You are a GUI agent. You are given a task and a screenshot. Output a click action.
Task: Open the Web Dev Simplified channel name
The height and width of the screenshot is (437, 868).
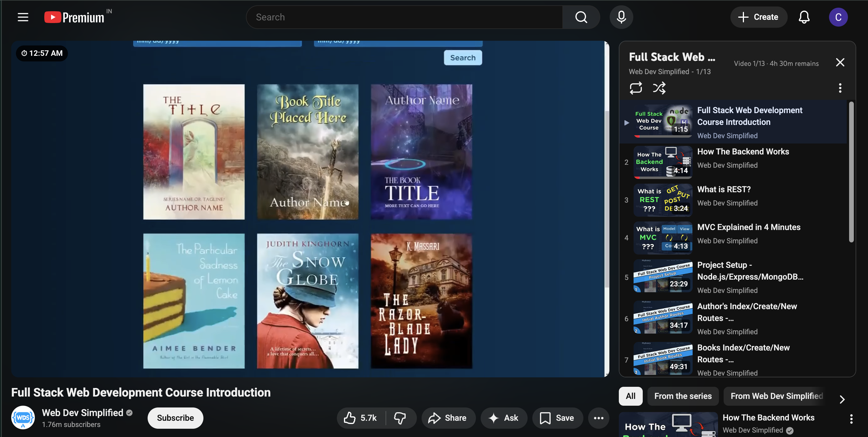coord(83,412)
